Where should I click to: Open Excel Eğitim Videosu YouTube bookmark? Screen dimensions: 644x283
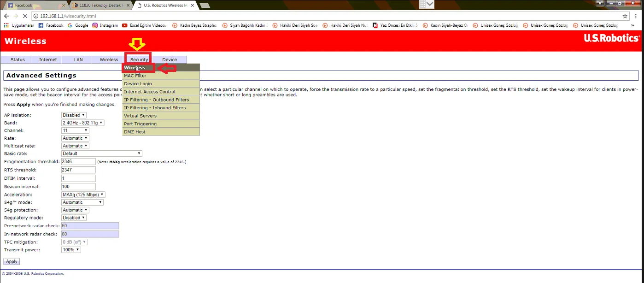tap(144, 25)
